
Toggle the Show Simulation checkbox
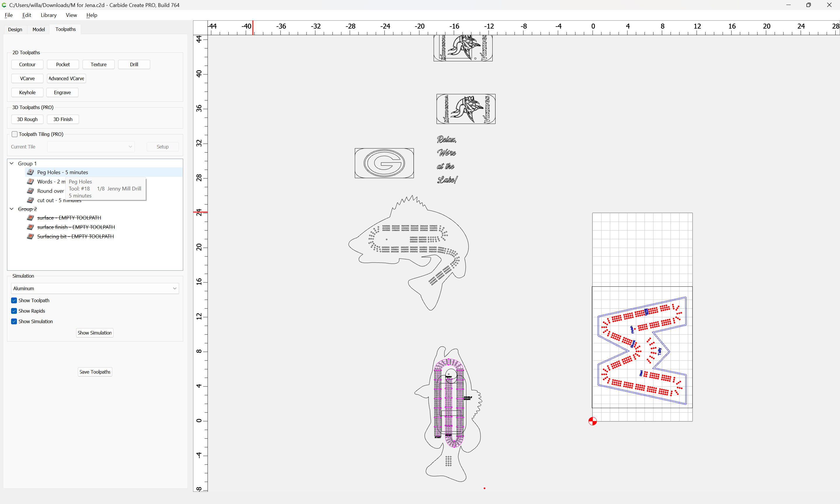coord(14,322)
